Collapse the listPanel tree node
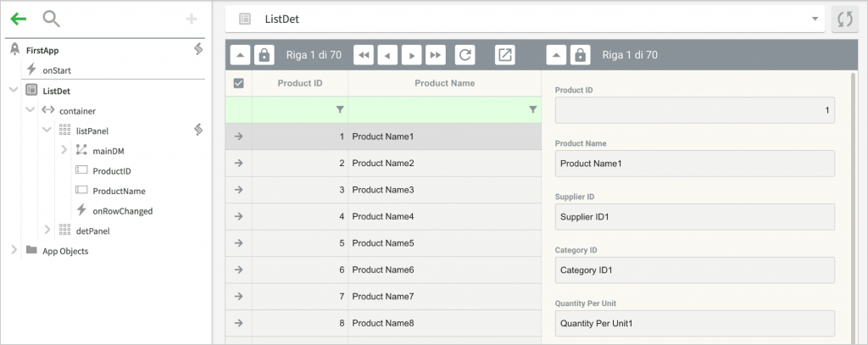 click(47, 131)
